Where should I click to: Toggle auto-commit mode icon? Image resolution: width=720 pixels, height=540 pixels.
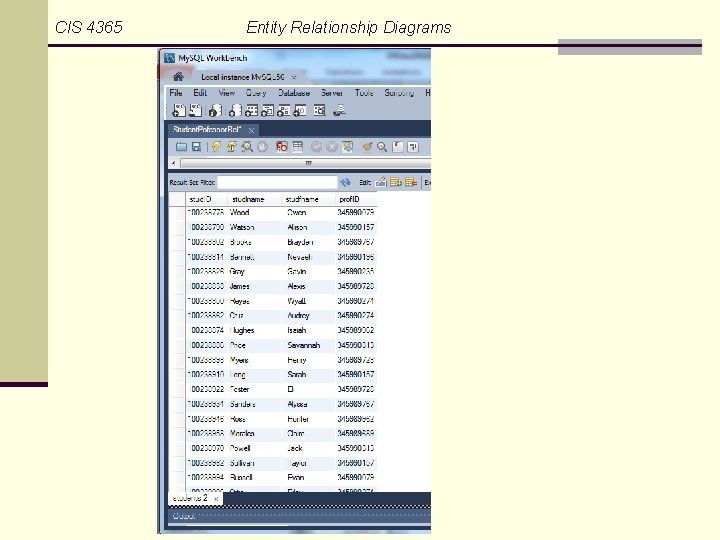click(x=348, y=147)
